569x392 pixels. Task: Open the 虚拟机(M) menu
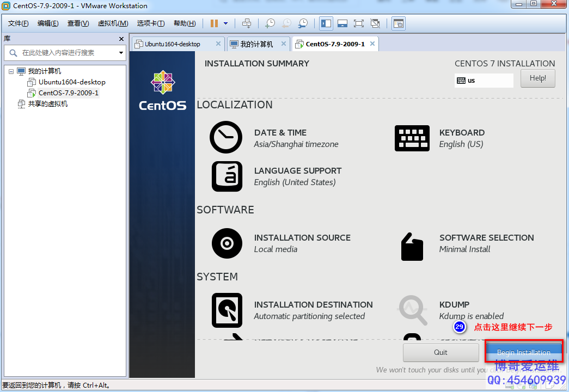pos(113,23)
